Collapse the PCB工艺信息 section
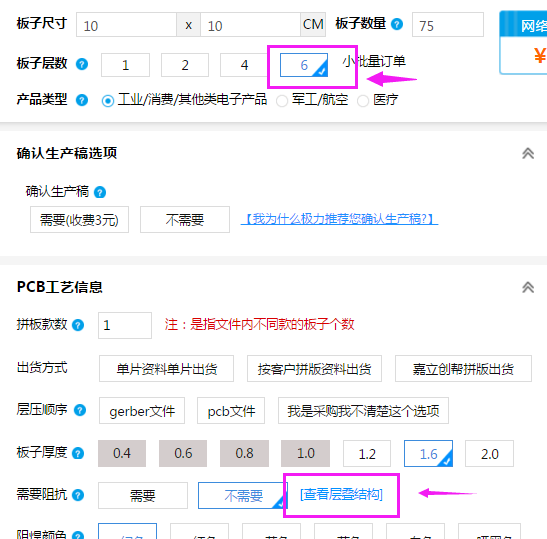Screen dimensions: 547x539 pos(528,287)
